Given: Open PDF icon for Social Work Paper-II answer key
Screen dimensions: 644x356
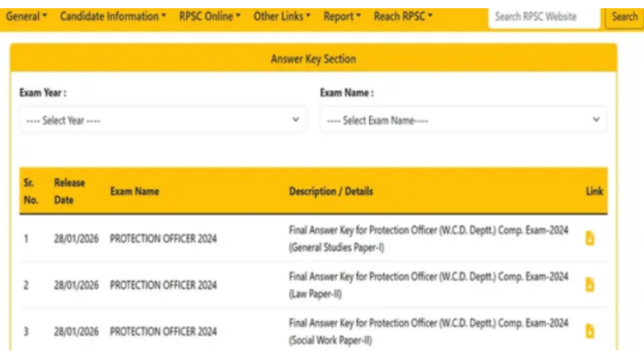Looking at the screenshot, I should [x=590, y=330].
